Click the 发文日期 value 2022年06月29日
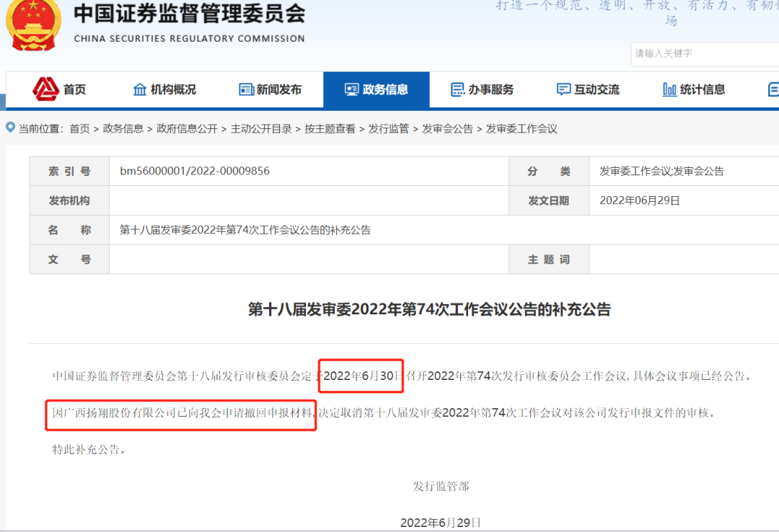The width and height of the screenshot is (779, 532). pos(639,200)
